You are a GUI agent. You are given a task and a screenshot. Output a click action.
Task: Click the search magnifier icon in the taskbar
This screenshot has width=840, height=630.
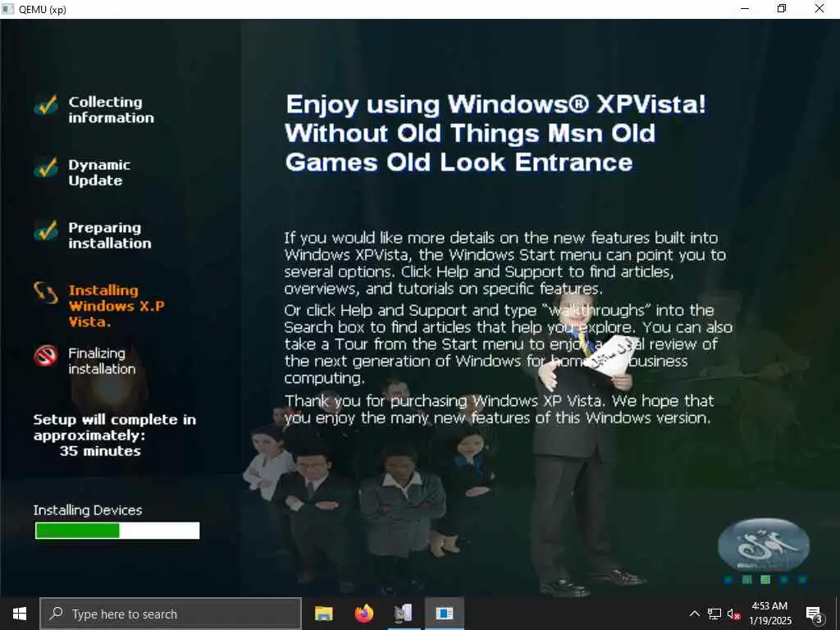(57, 614)
